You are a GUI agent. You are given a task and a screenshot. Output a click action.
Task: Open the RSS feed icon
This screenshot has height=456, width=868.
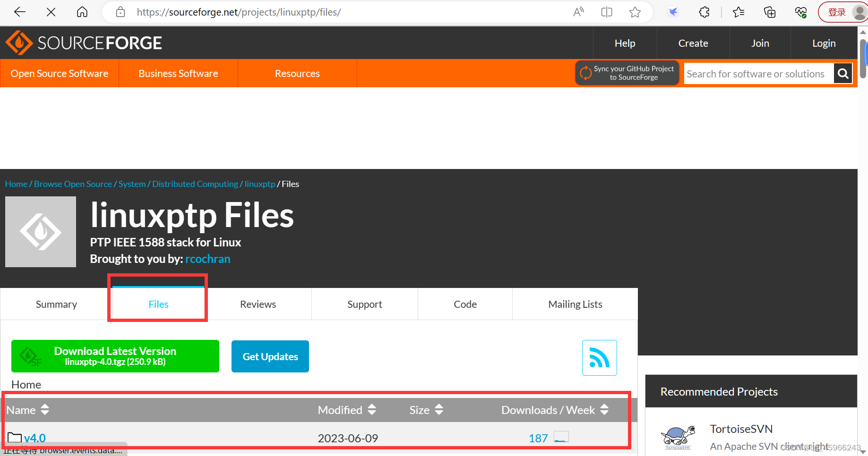point(599,358)
